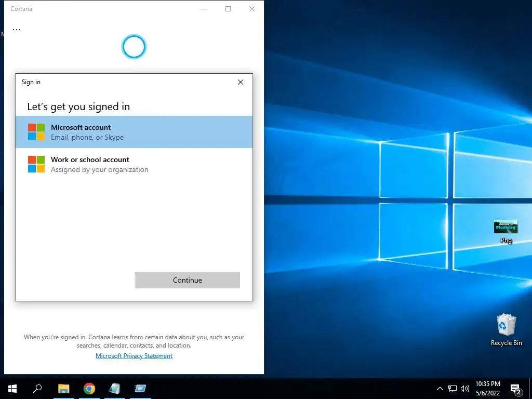Open taskbar Search magnifier

click(x=37, y=389)
